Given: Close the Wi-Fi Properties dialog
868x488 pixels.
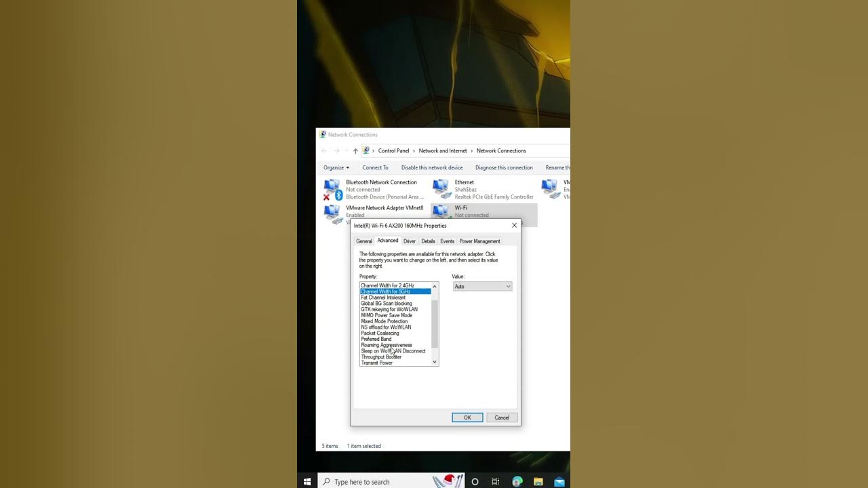Looking at the screenshot, I should coord(514,226).
